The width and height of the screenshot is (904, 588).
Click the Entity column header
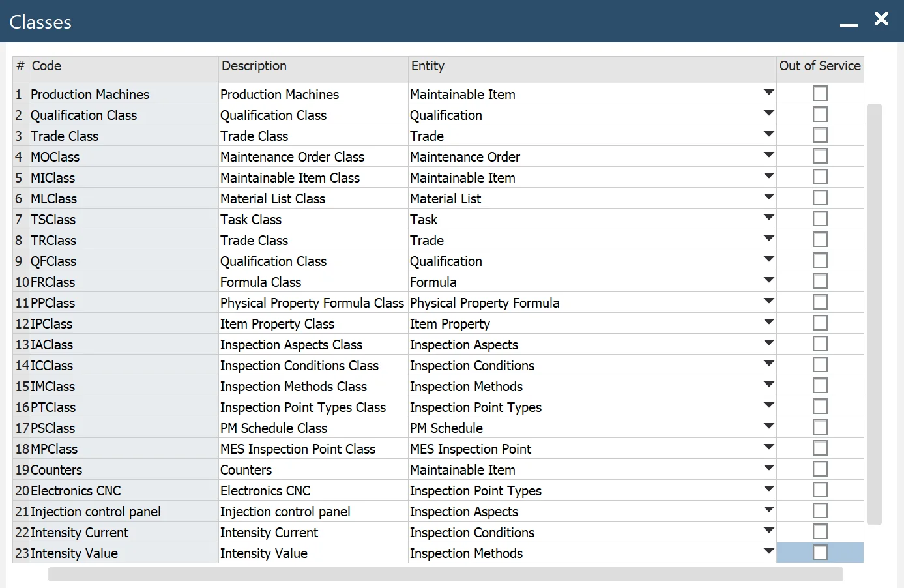[591, 66]
